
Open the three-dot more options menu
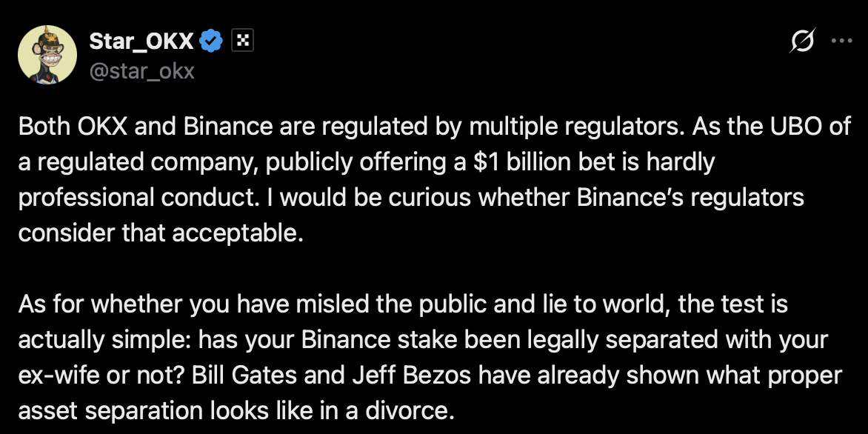pyautogui.click(x=842, y=41)
